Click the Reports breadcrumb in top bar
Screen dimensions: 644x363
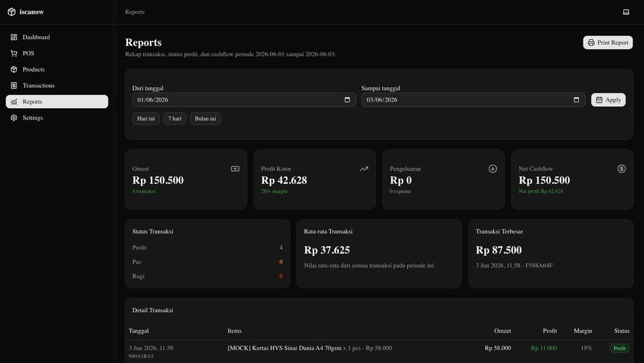pyautogui.click(x=135, y=12)
